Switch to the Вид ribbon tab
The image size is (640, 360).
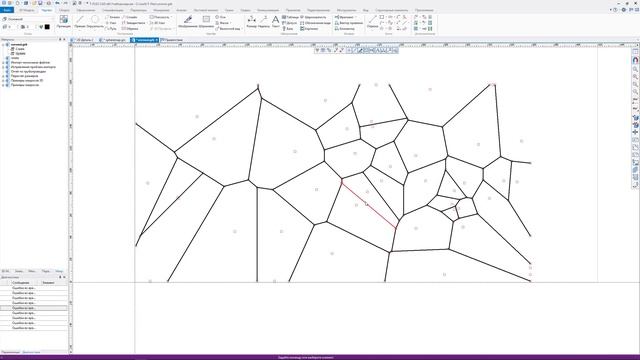pos(366,10)
